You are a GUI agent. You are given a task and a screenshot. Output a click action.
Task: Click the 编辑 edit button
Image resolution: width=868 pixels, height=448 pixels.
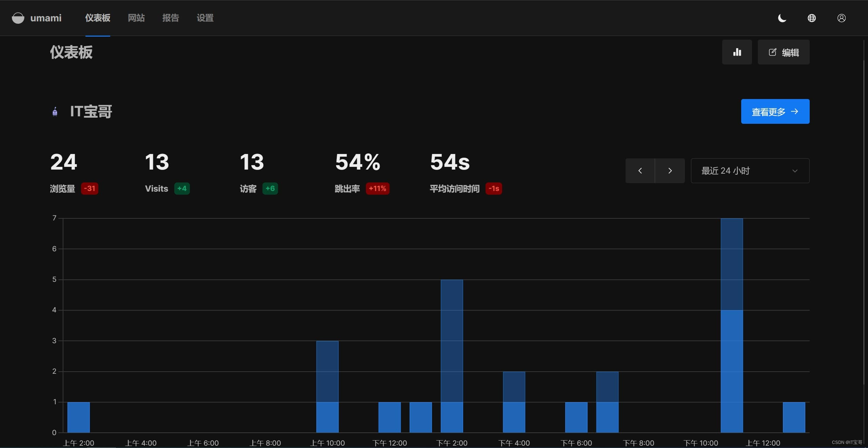click(783, 52)
